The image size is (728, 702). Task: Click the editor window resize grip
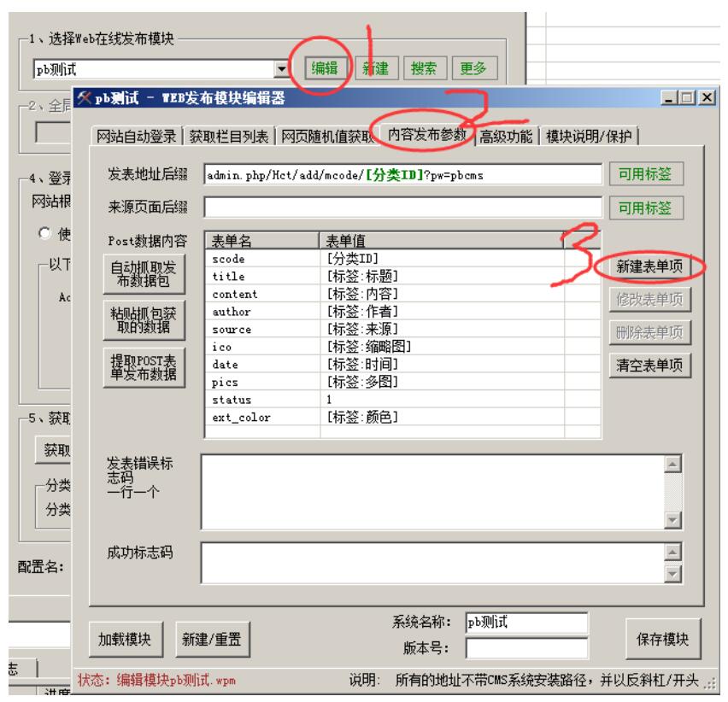click(x=710, y=684)
